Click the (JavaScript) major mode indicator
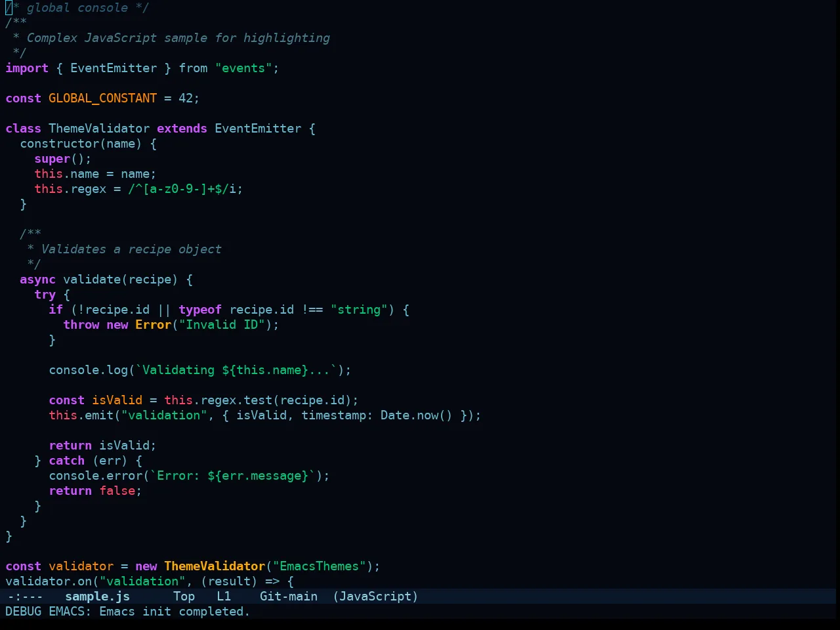Screen dimensions: 840x630 tap(375, 597)
